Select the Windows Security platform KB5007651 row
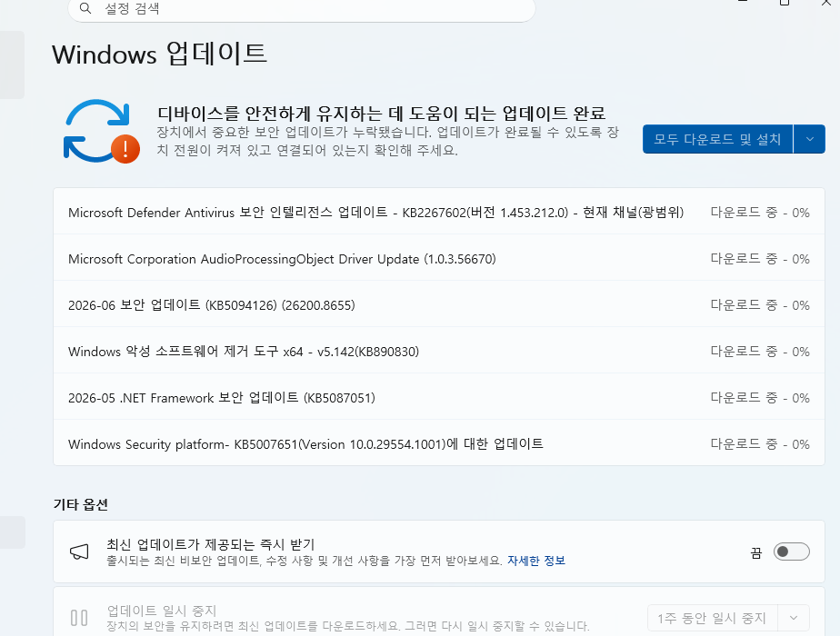 coord(439,443)
